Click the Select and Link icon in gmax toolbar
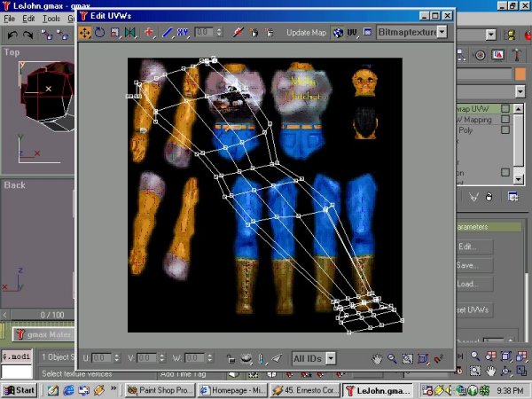Image resolution: width=532 pixels, height=399 pixels. click(x=47, y=35)
